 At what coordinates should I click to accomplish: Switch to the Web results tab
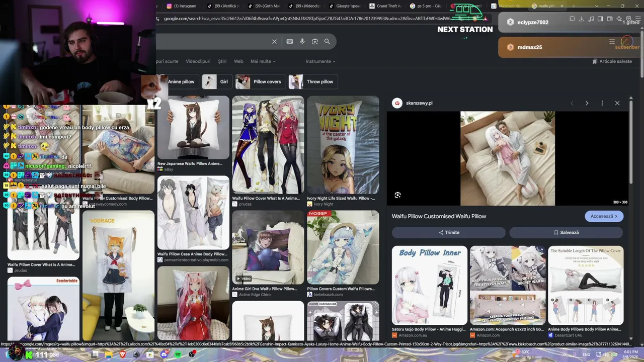238,61
